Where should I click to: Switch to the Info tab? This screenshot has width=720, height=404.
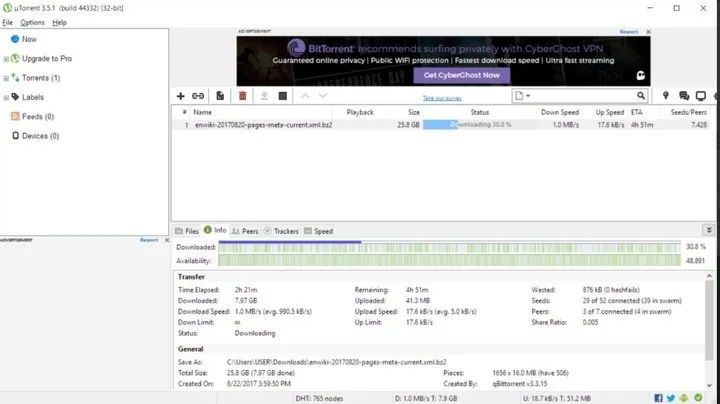coord(215,230)
